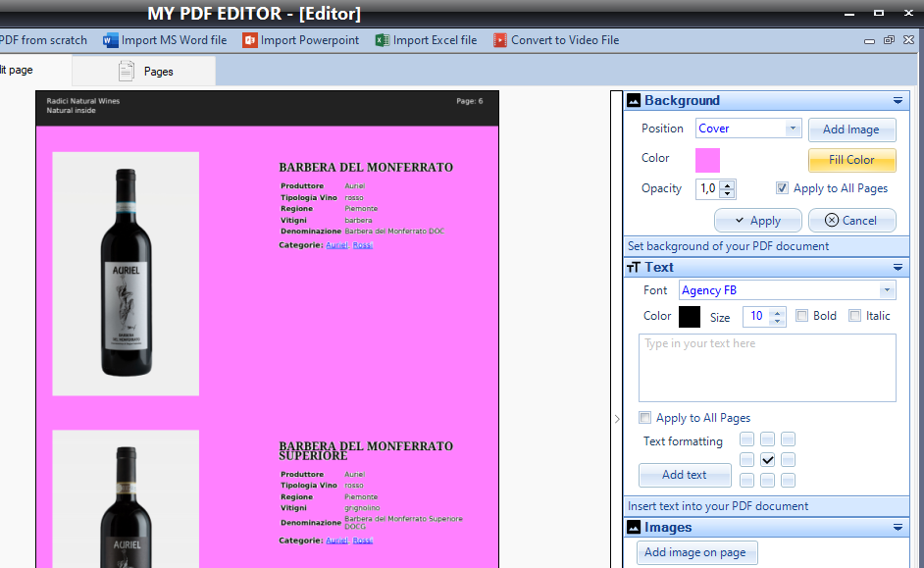Switch to the Pages tab

[145, 71]
